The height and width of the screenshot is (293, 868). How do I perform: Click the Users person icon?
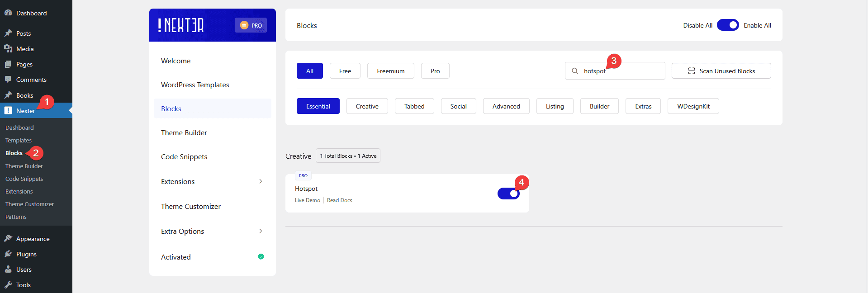[x=8, y=269]
